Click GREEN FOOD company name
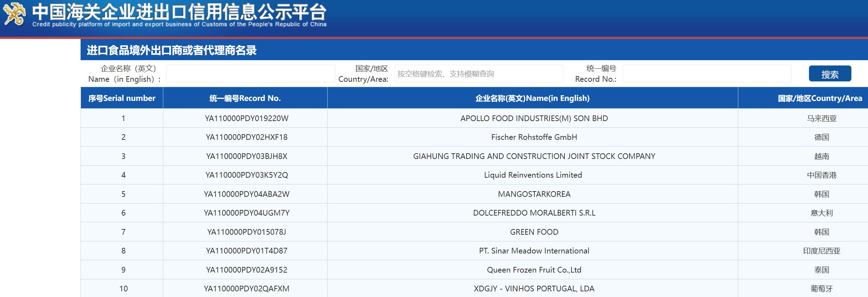The height and width of the screenshot is (297, 868). (x=534, y=232)
